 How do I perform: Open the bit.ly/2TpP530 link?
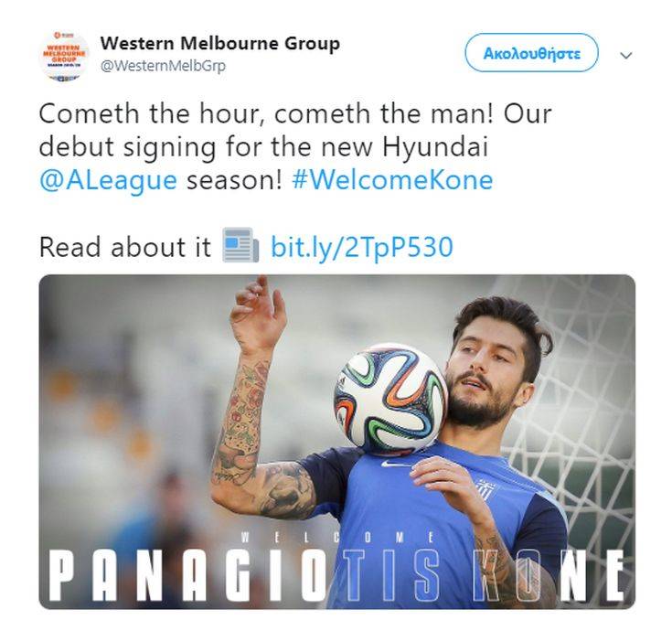362,247
